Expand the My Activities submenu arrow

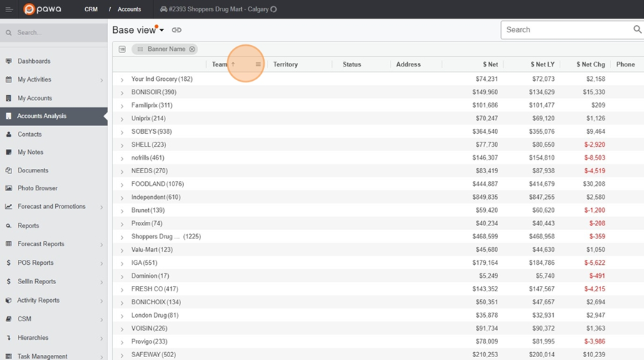102,80
